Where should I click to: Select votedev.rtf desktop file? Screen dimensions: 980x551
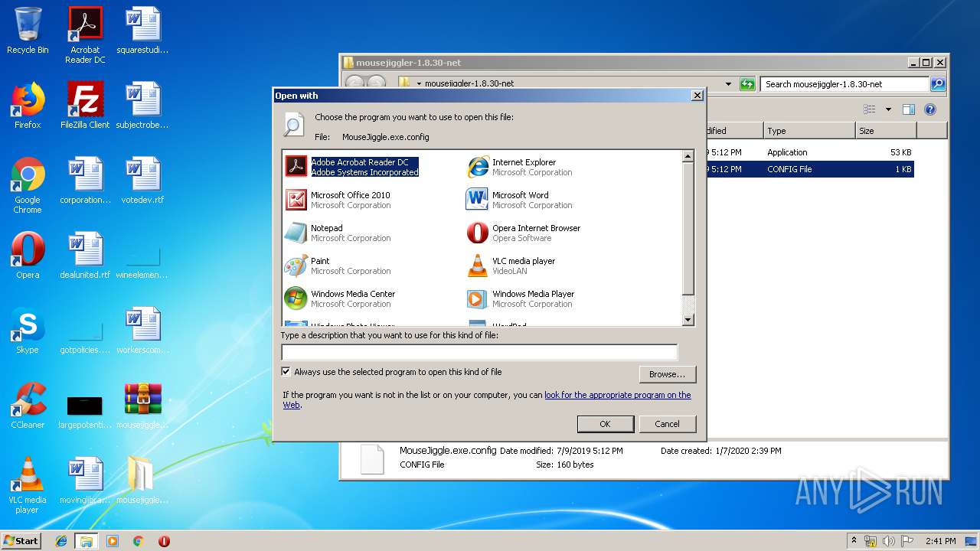142,181
